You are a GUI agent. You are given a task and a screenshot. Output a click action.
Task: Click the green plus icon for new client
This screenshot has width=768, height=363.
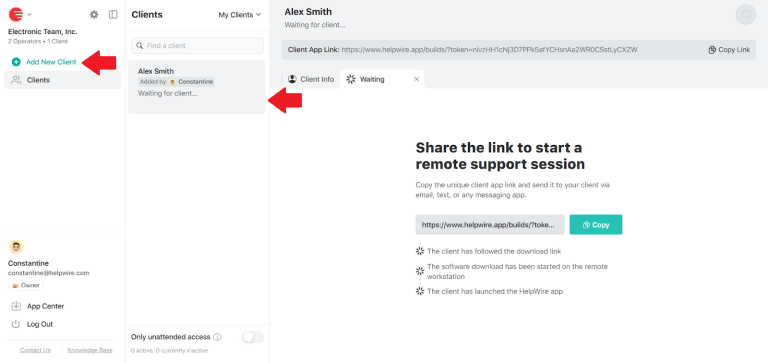(16, 62)
